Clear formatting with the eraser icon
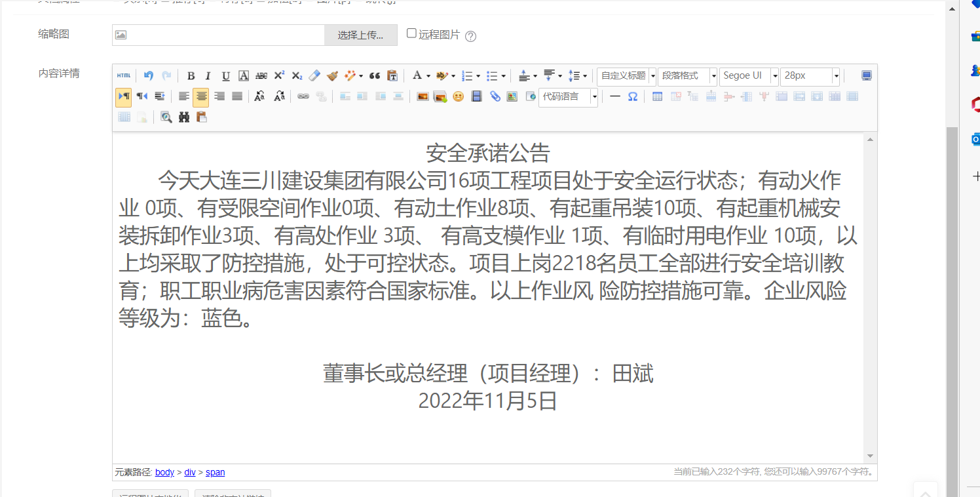The width and height of the screenshot is (980, 497). coord(314,76)
